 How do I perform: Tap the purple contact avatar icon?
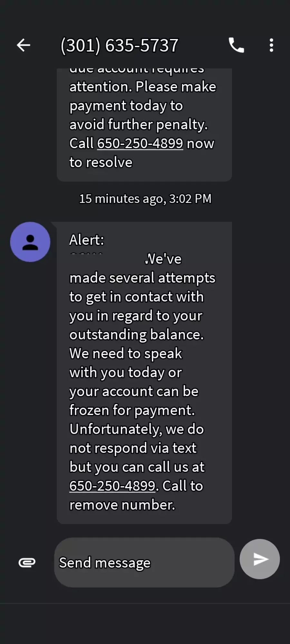pyautogui.click(x=30, y=242)
